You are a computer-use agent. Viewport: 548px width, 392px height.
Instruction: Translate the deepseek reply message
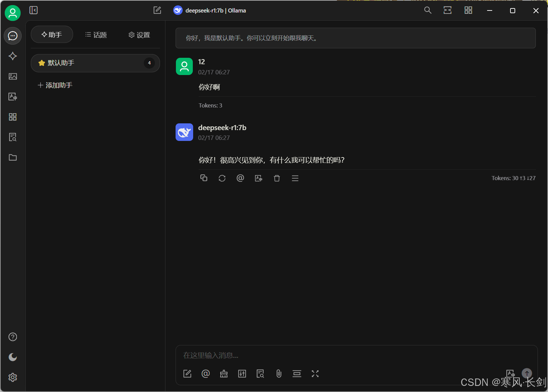258,178
